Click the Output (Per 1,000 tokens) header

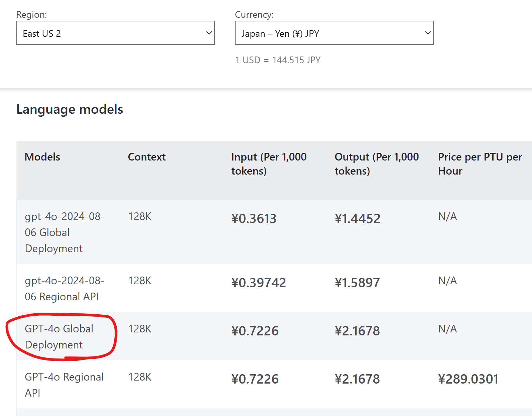[x=377, y=164]
